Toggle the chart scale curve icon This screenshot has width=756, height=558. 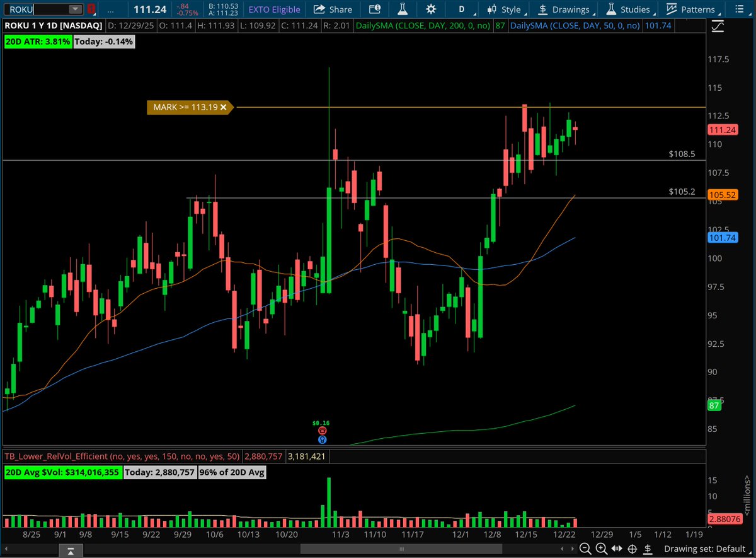[717, 26]
